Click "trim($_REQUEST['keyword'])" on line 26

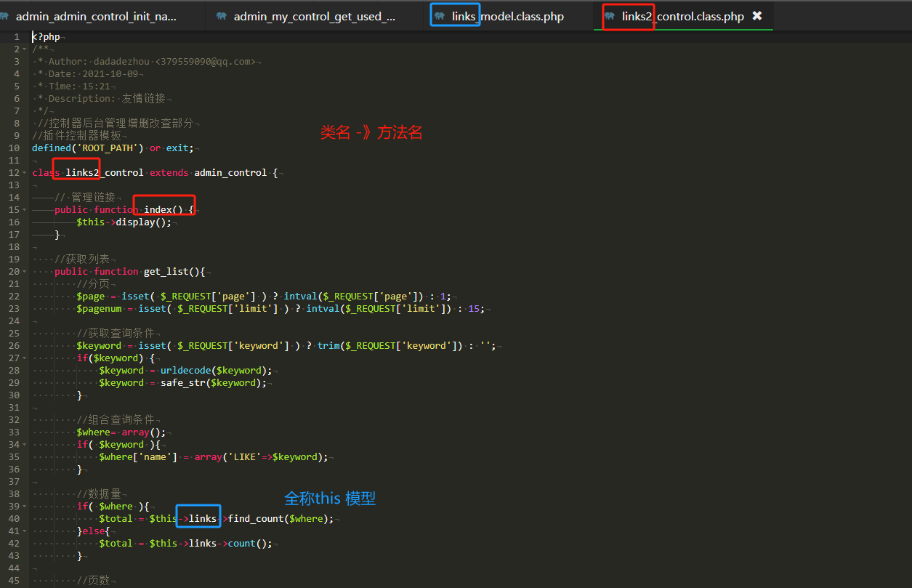[x=390, y=346]
